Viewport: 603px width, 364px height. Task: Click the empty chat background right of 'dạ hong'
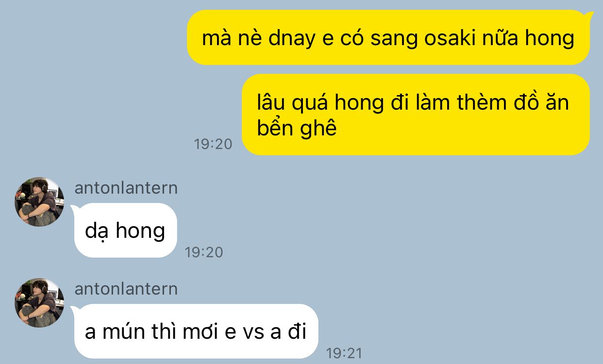(x=388, y=231)
